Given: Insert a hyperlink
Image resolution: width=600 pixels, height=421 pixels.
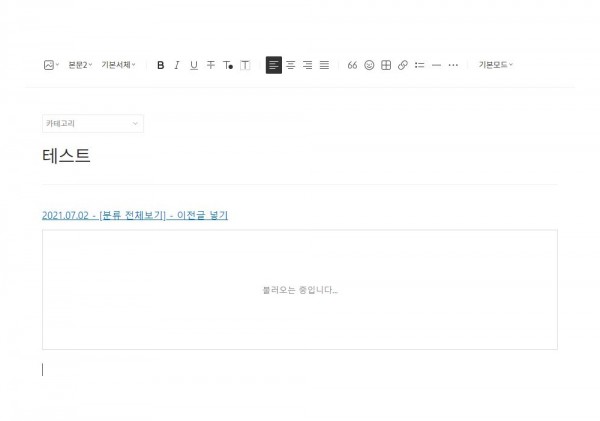Looking at the screenshot, I should pos(403,65).
